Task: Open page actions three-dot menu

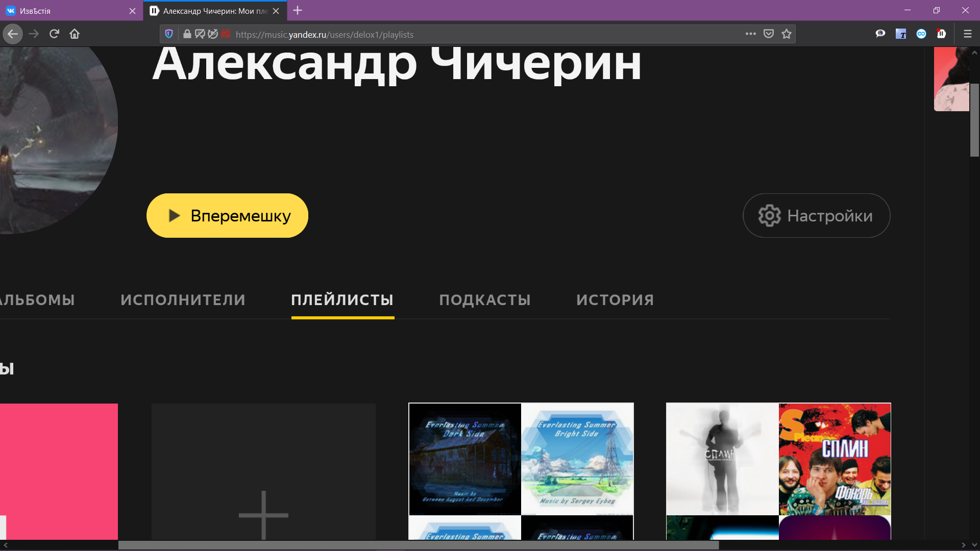Action: 750,34
